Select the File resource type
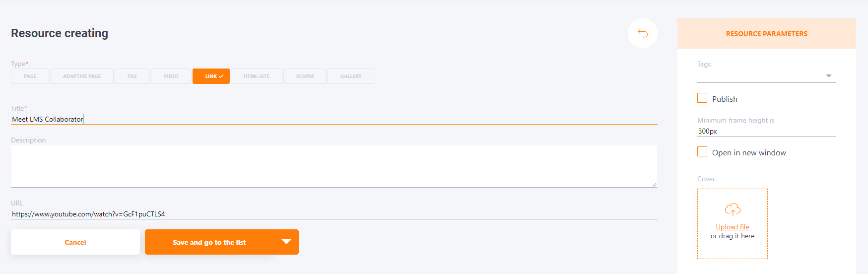The image size is (868, 274). 132,76
